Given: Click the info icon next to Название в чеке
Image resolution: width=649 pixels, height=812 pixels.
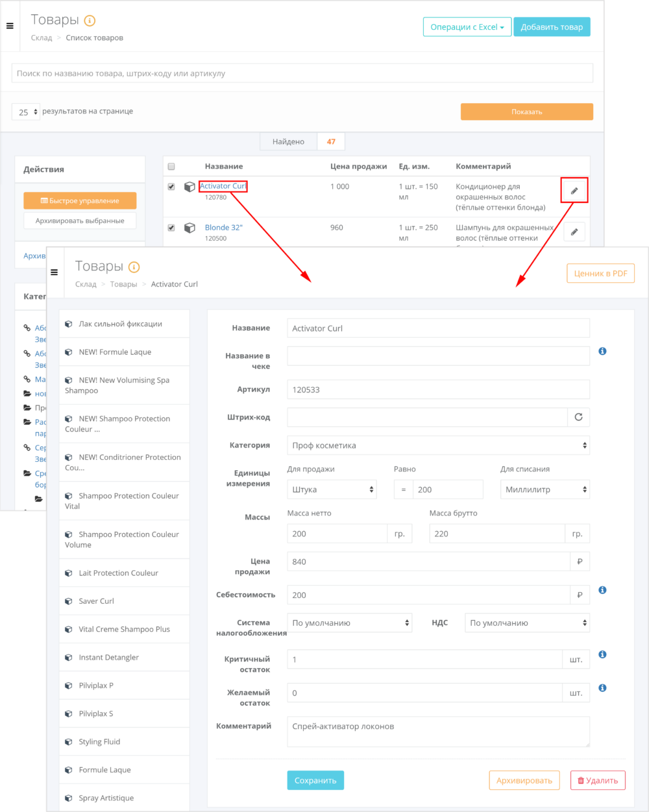Looking at the screenshot, I should [602, 351].
